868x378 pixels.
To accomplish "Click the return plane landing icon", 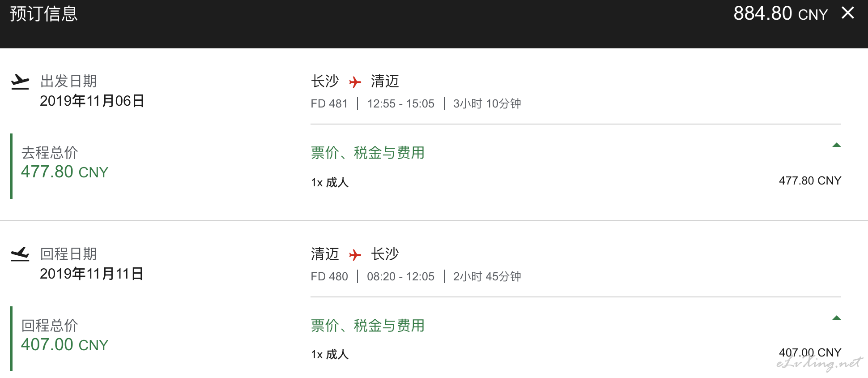I will tap(20, 254).
